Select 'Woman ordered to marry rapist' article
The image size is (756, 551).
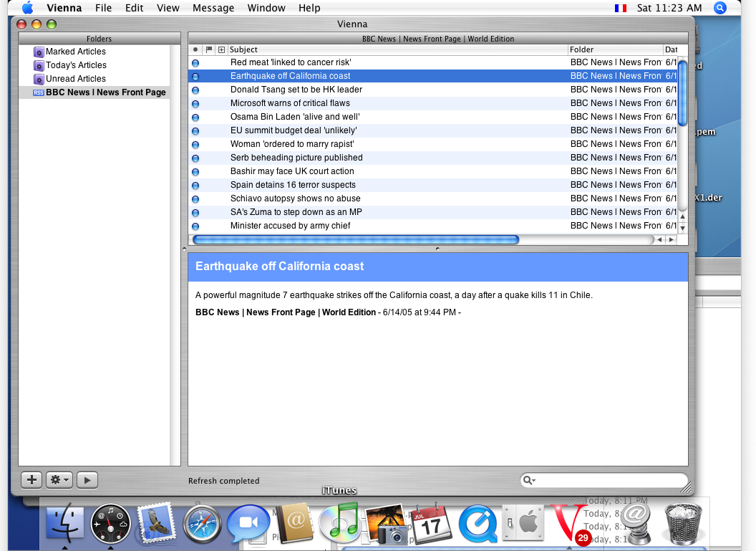tap(433, 144)
